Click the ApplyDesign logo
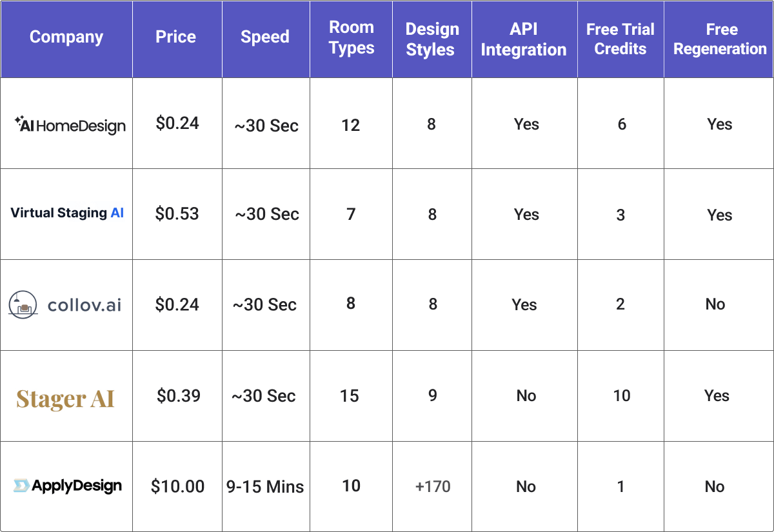 (x=67, y=486)
